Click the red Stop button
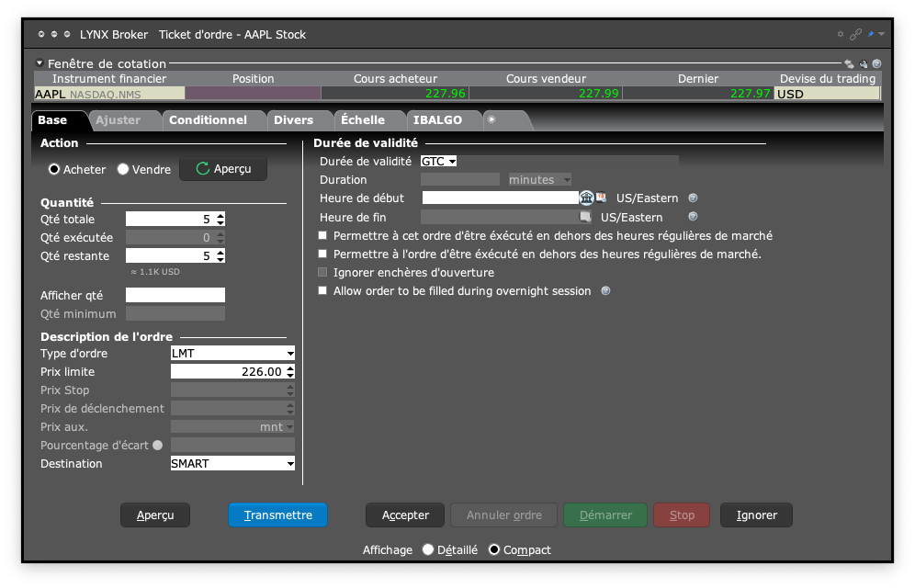The height and width of the screenshot is (588, 915). coord(682,515)
